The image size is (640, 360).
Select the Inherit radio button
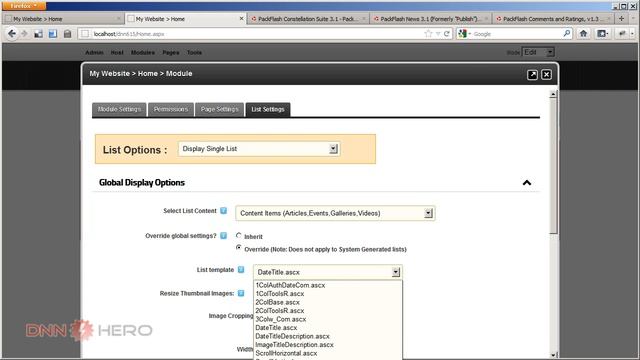(x=239, y=236)
